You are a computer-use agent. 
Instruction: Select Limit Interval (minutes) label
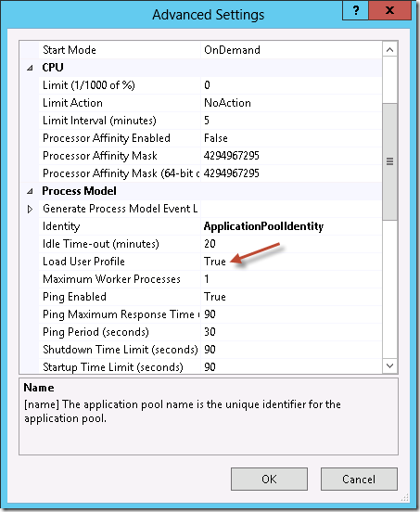coord(99,121)
